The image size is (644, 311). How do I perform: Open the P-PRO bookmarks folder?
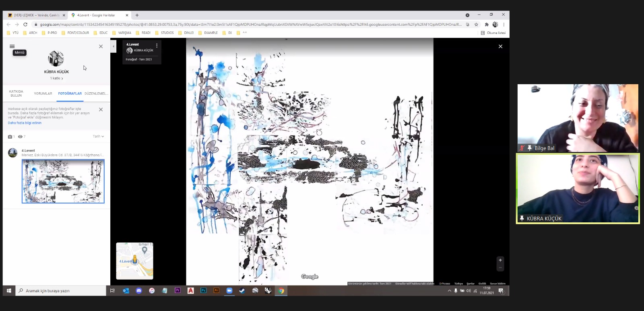point(49,33)
